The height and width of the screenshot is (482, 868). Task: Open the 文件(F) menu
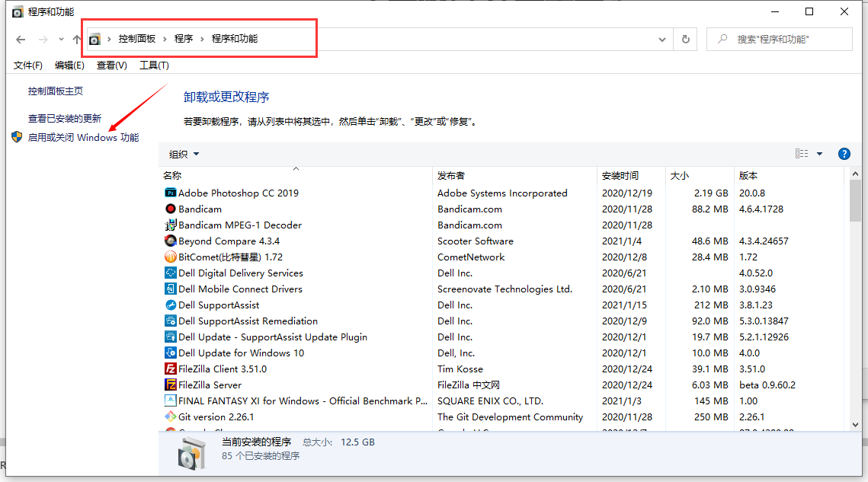[x=27, y=65]
